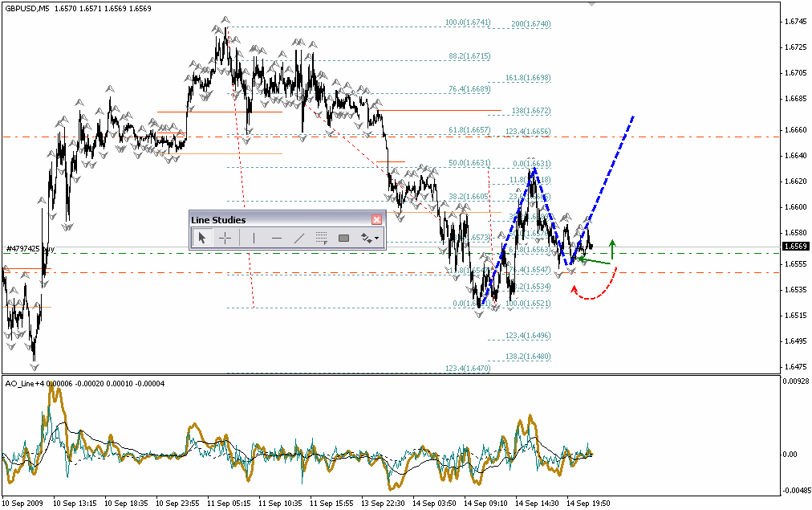Image resolution: width=812 pixels, height=510 pixels.
Task: Select the cursor arrow tool in Line Studies
Action: (x=202, y=238)
